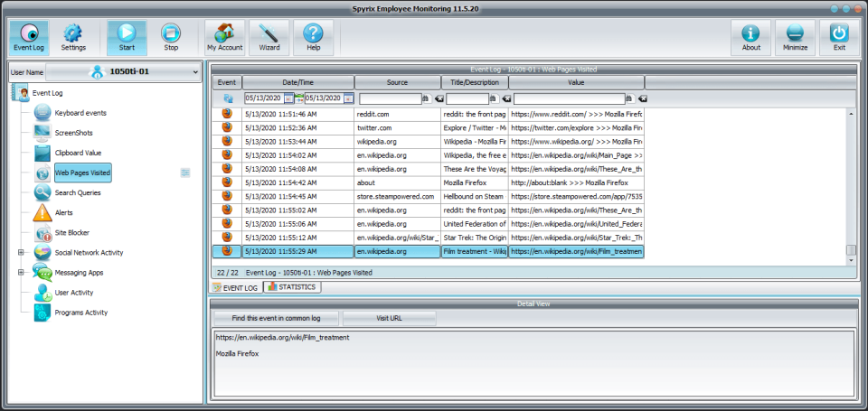Click the Minimize toolbar button

click(796, 38)
